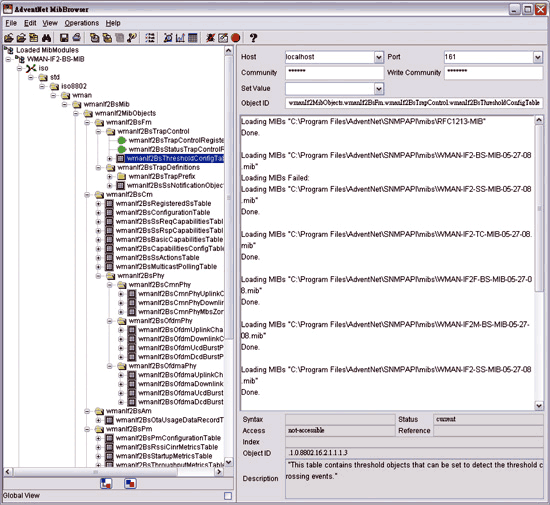Click the grayed-out GetBulk toolbar icon
Image resolution: width=550 pixels, height=505 pixels.
[120, 38]
